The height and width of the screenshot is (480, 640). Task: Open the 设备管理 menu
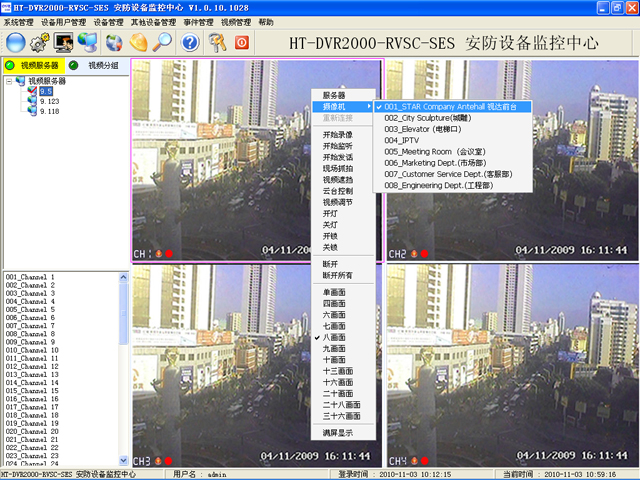click(x=108, y=22)
